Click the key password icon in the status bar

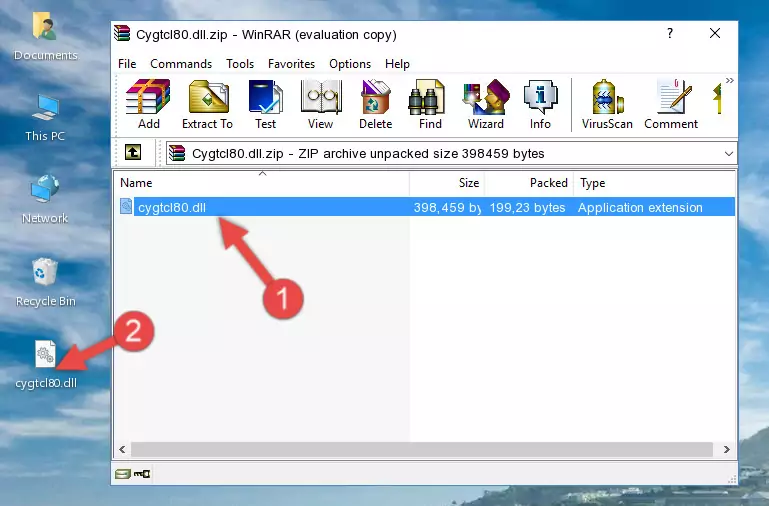click(x=142, y=474)
